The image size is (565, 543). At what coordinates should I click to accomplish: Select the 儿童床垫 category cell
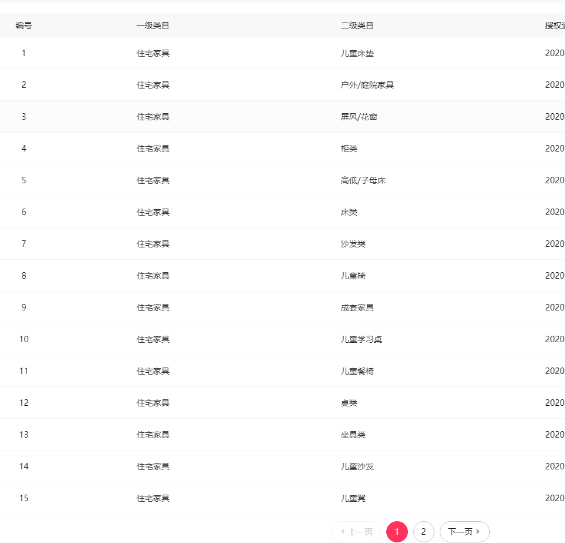pos(357,53)
